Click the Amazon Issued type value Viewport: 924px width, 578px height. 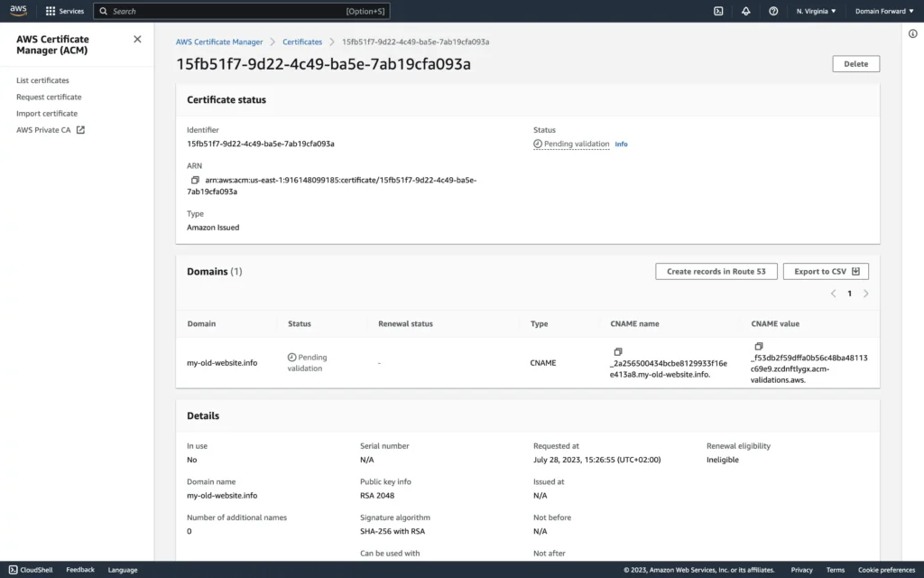pos(213,227)
